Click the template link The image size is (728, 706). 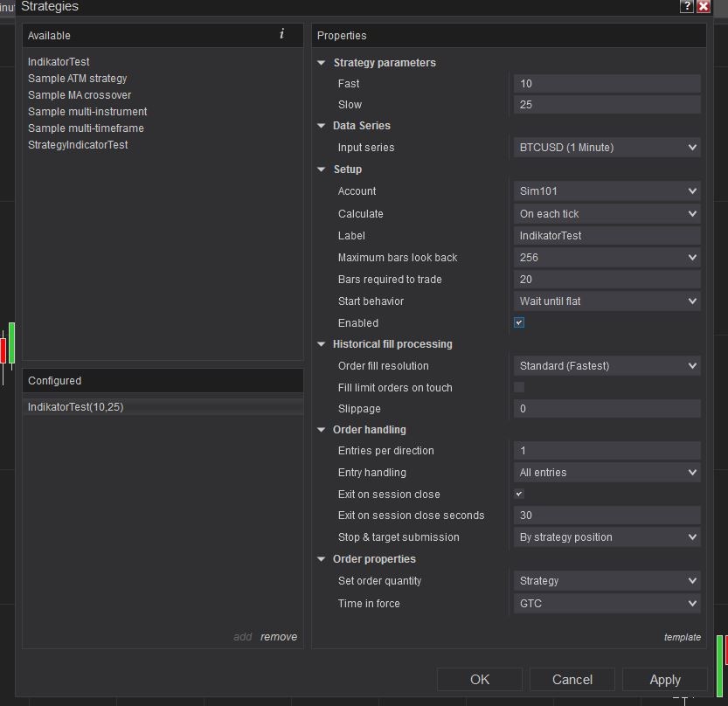tap(682, 637)
